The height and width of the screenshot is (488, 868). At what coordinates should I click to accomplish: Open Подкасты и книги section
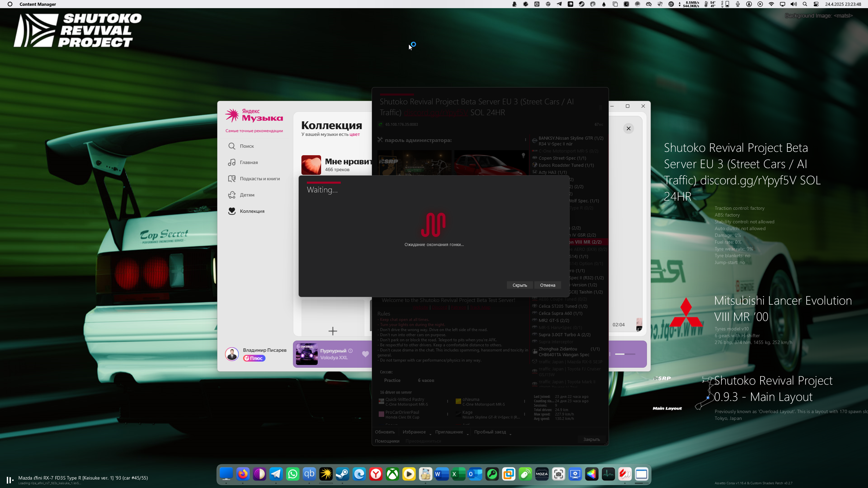(x=254, y=179)
